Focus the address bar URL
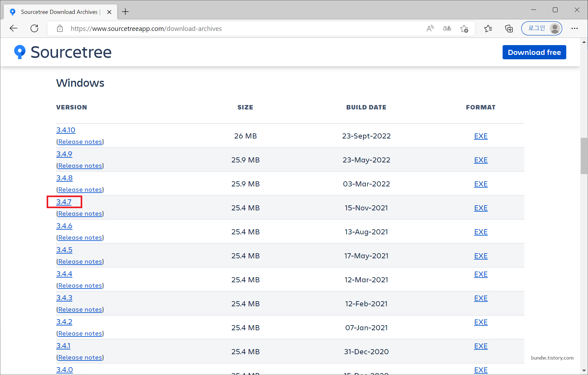 coord(146,29)
